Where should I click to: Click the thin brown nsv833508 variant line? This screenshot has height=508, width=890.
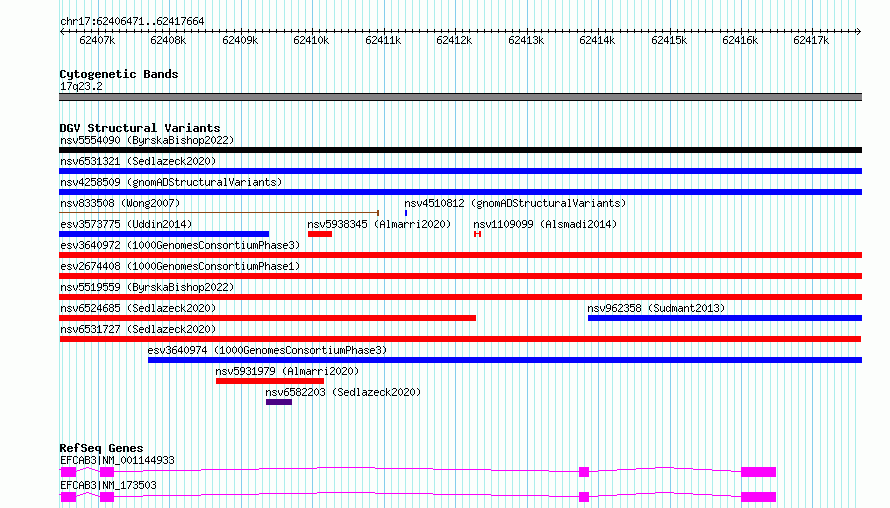coord(219,213)
